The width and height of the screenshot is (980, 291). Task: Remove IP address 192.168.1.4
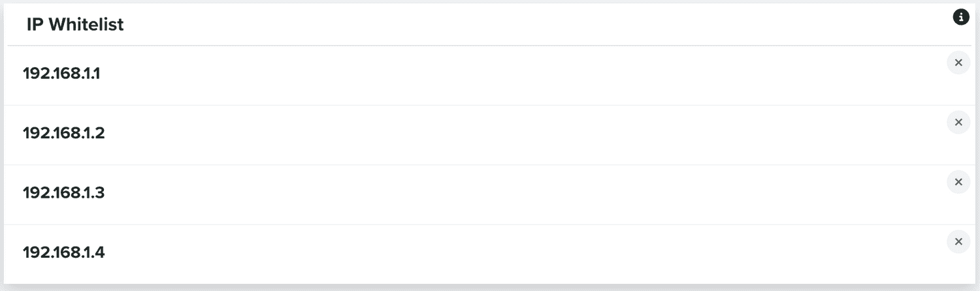click(958, 241)
